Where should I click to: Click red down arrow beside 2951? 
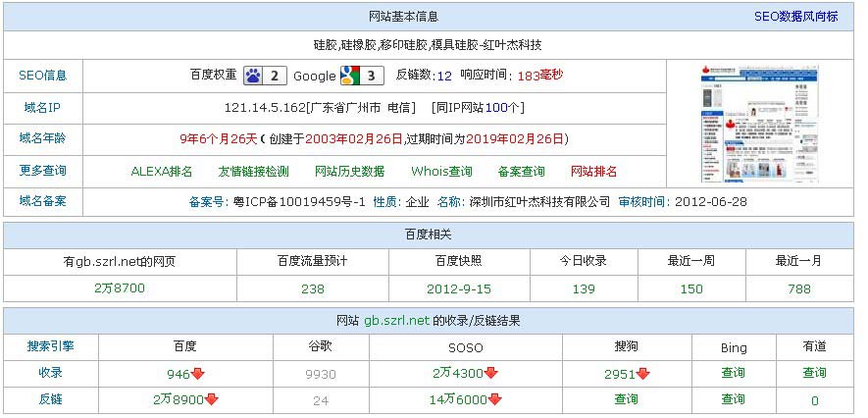pyautogui.click(x=642, y=374)
